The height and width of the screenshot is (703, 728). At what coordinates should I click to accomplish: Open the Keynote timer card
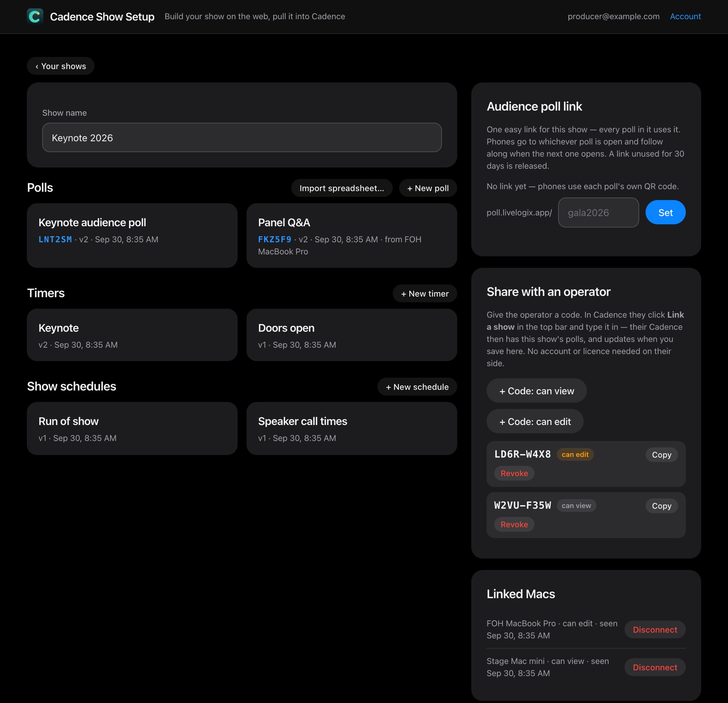pos(132,335)
